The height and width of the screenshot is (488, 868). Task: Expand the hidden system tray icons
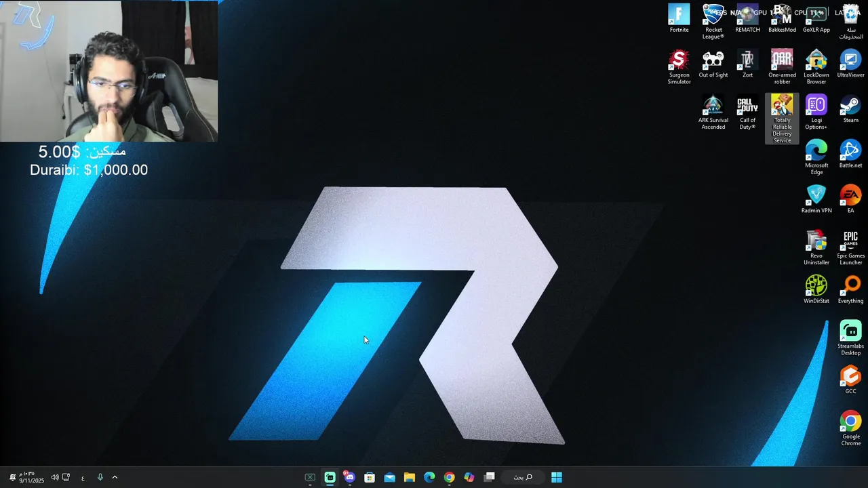(115, 477)
